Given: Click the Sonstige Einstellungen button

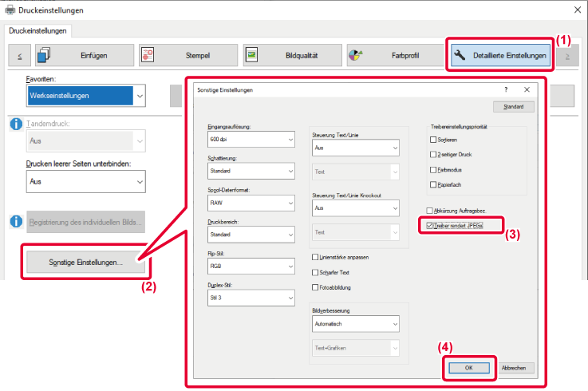Looking at the screenshot, I should [x=86, y=262].
